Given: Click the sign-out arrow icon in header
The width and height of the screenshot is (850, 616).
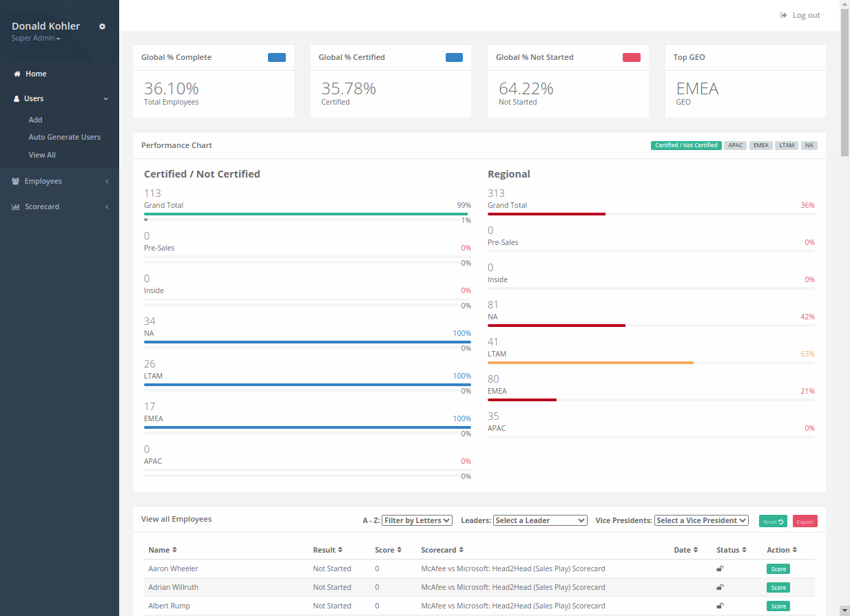Looking at the screenshot, I should coord(783,15).
